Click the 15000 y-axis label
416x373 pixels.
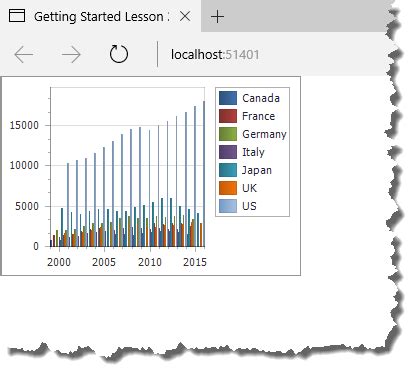coord(24,125)
